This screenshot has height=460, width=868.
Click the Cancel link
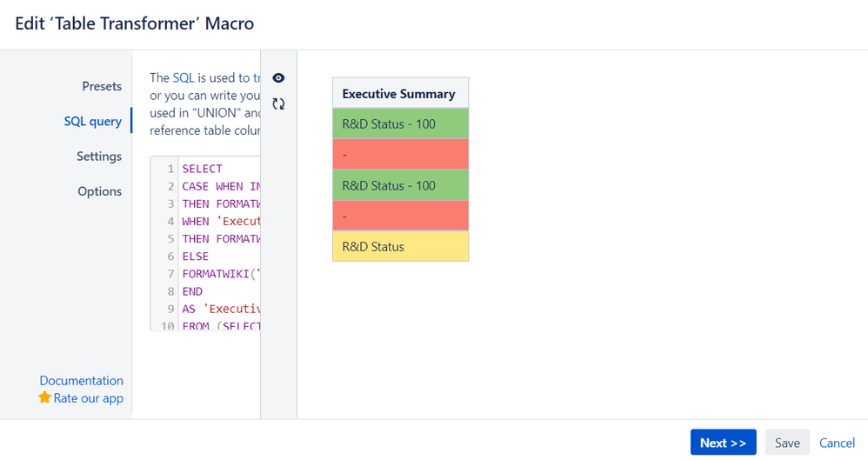point(838,443)
